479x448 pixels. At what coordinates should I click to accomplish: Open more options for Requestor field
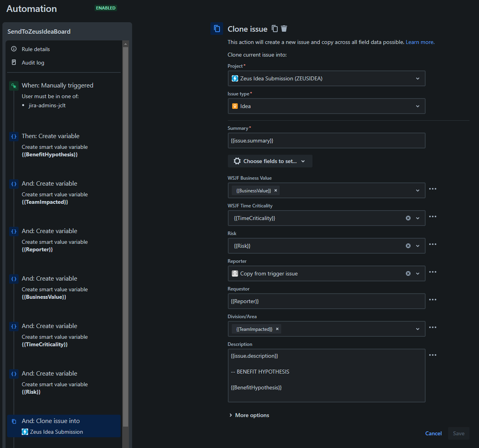coord(432,300)
